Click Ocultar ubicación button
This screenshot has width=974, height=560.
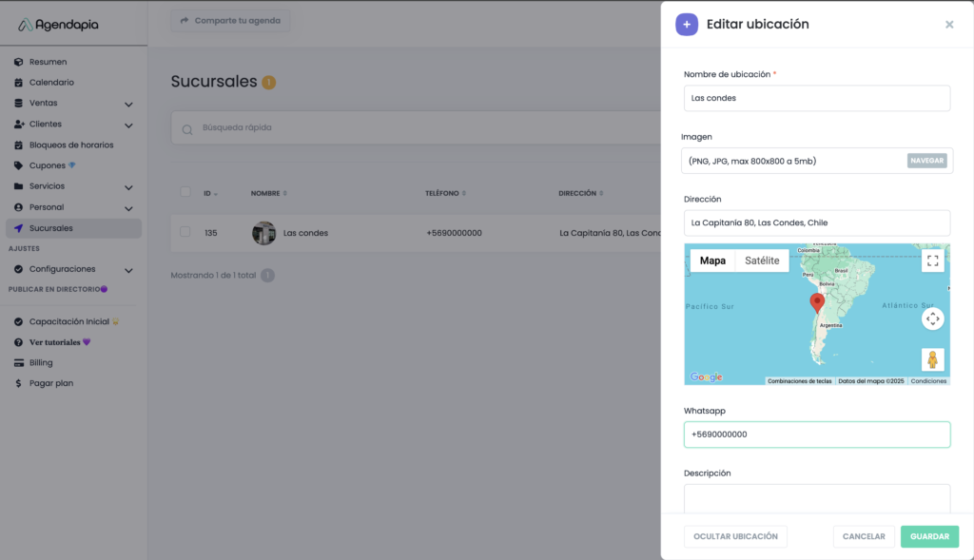[735, 536]
